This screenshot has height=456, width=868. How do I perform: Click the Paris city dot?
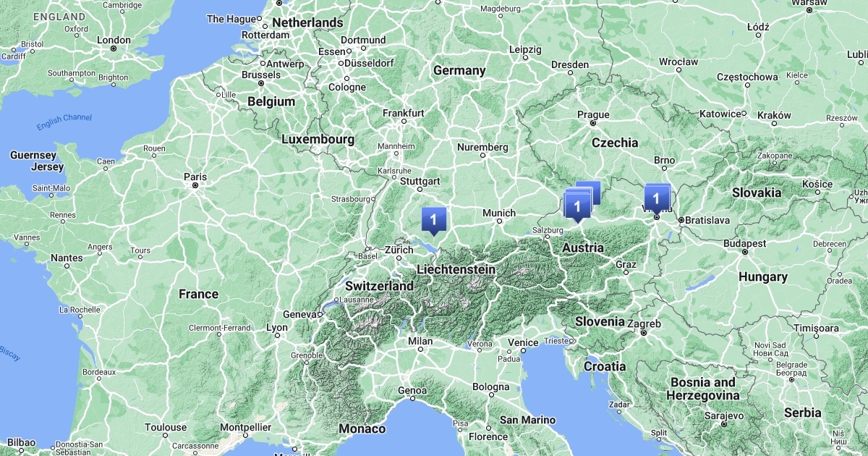pos(195,185)
